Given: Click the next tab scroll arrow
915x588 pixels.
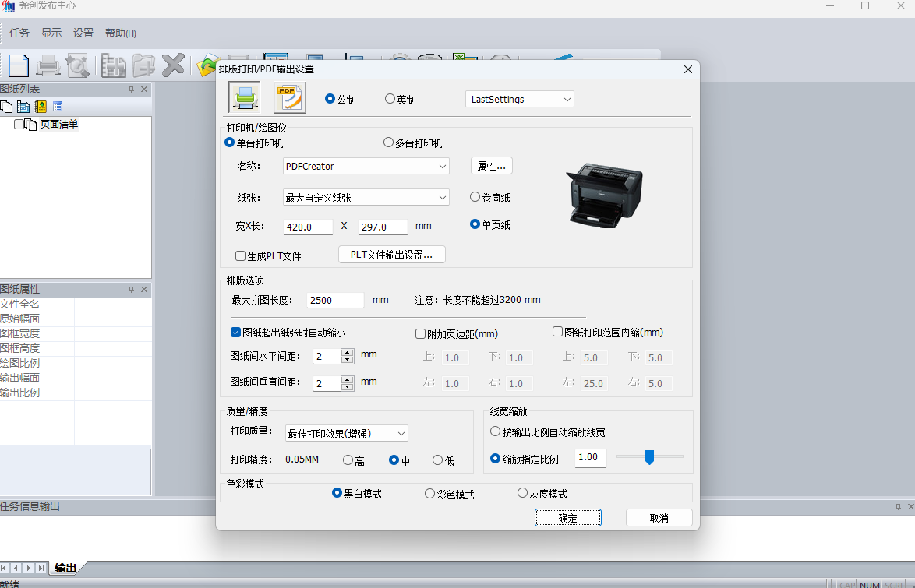Looking at the screenshot, I should [28, 568].
